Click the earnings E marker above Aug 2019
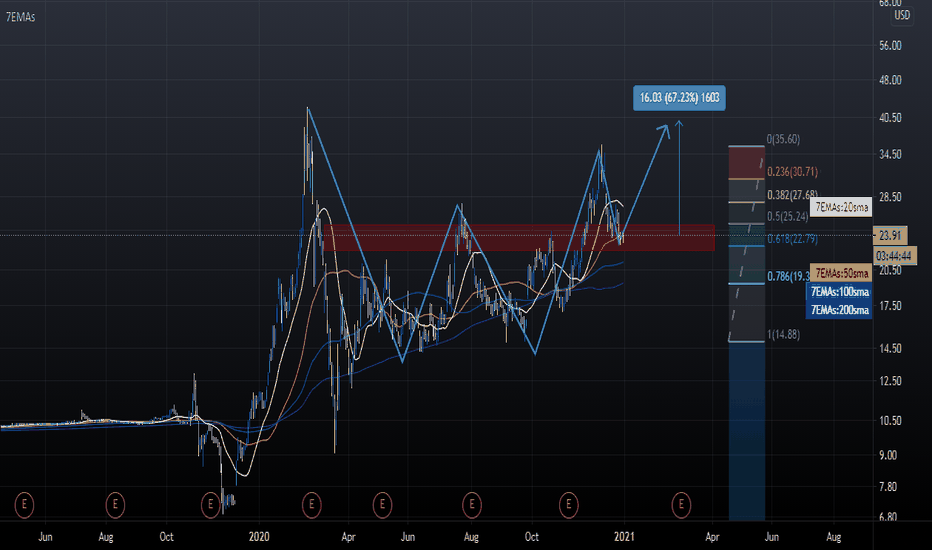This screenshot has height=550, width=932. pyautogui.click(x=115, y=505)
